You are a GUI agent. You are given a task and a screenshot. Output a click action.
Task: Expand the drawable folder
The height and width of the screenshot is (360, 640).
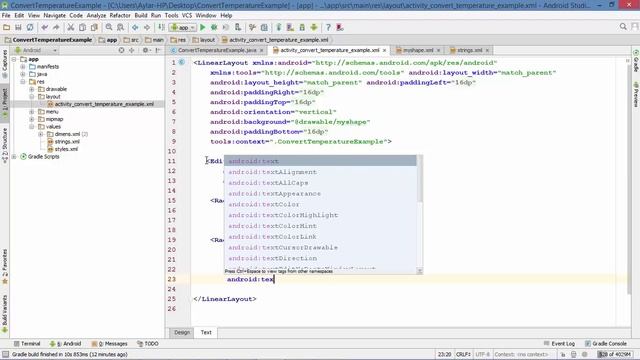[32, 89]
